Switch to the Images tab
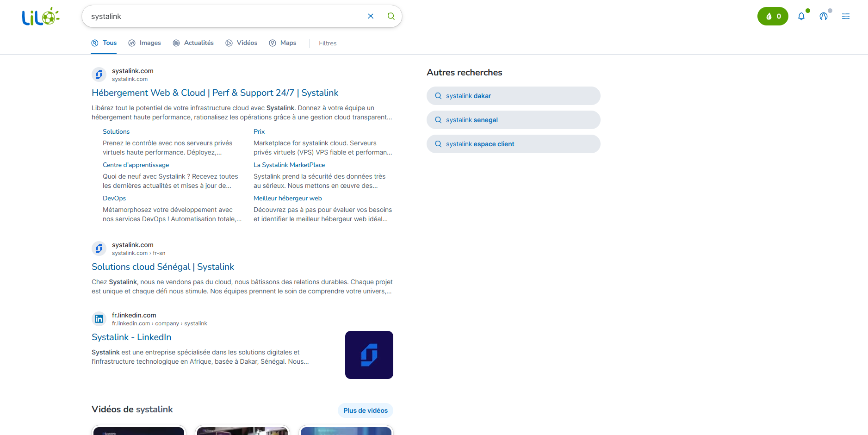Viewport: 868px width, 435px height. [145, 43]
